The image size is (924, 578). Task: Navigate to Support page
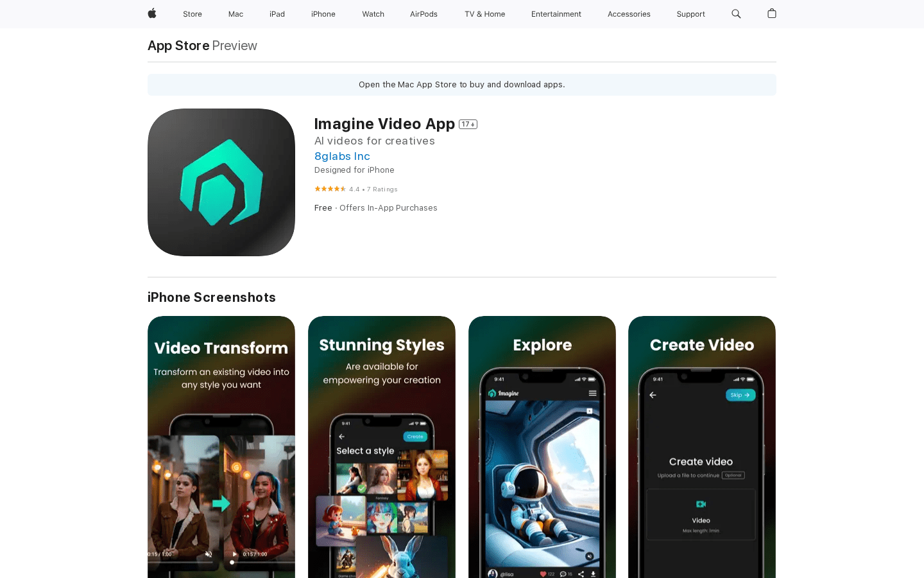coord(690,14)
